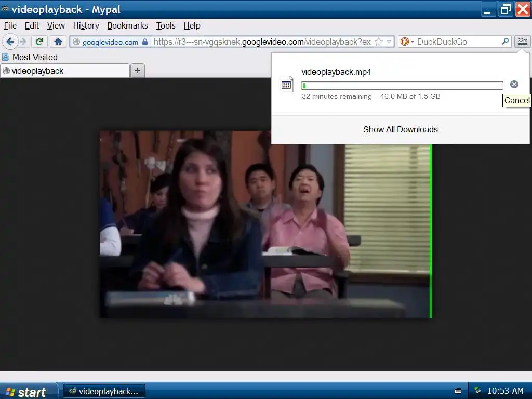The height and width of the screenshot is (399, 532).
Task: Open the History menu
Action: pyautogui.click(x=86, y=26)
